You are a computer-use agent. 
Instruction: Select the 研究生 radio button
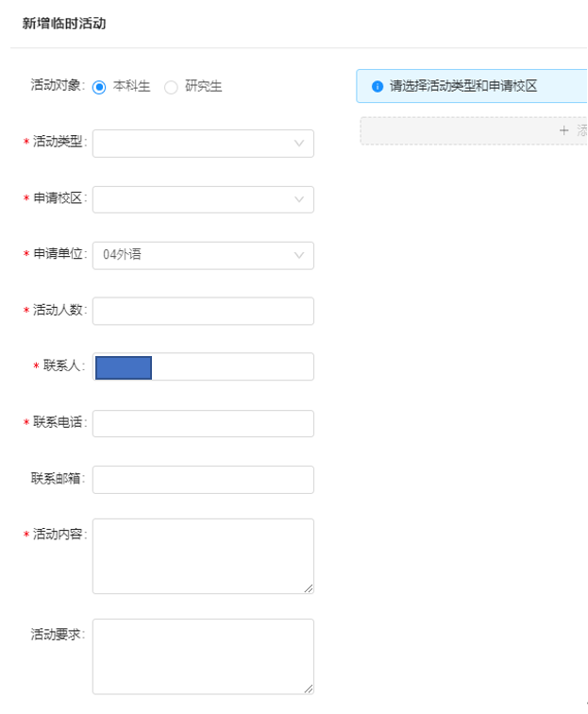coord(171,87)
